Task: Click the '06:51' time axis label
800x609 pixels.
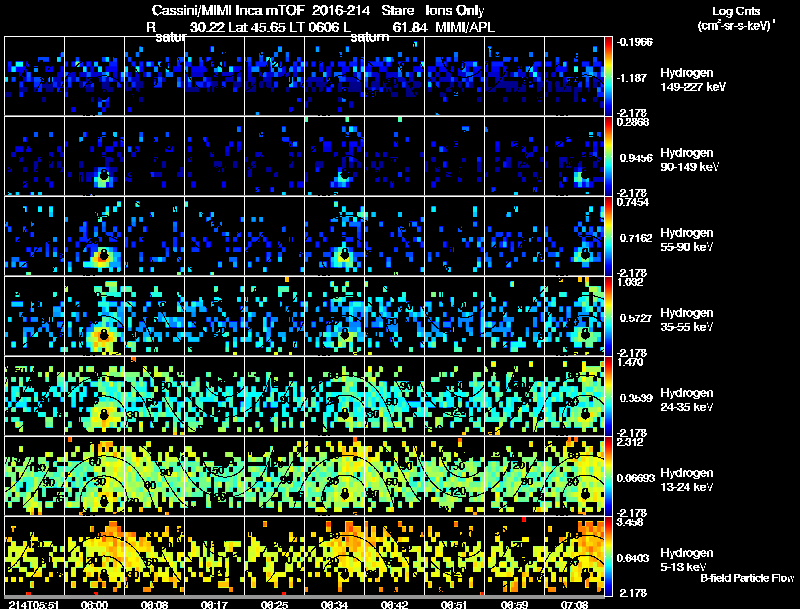Action: [454, 604]
